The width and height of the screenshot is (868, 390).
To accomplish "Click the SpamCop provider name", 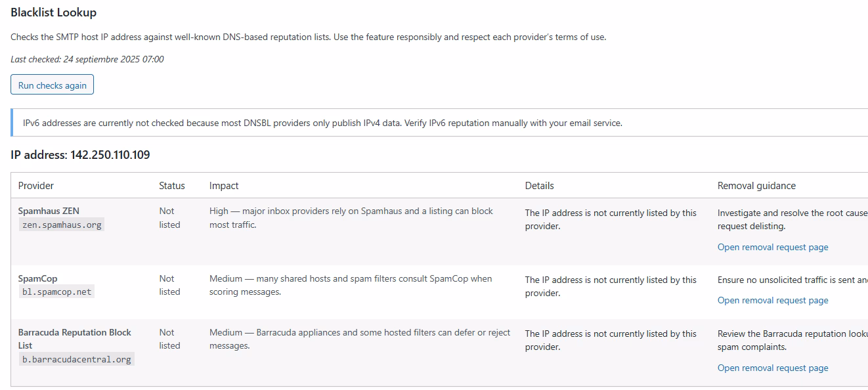I will pyautogui.click(x=37, y=278).
